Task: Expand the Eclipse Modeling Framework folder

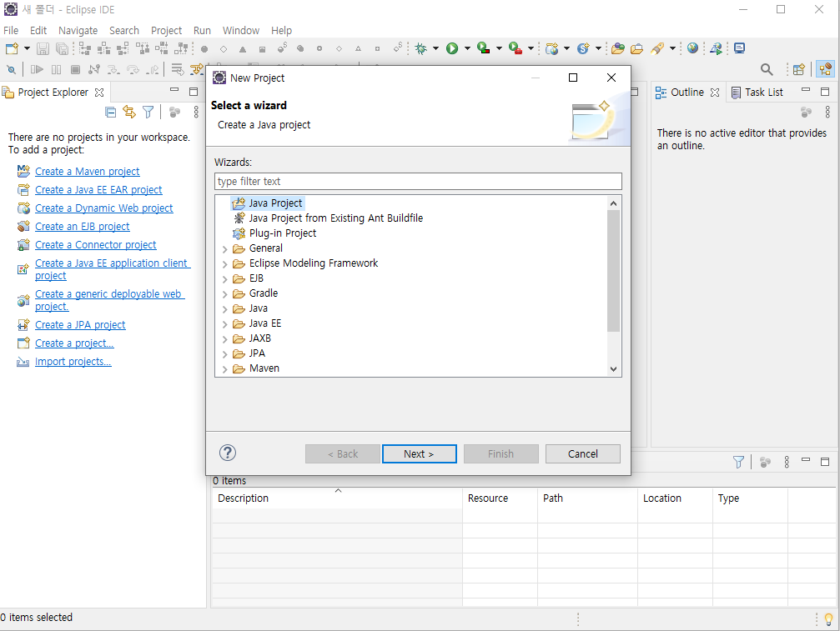Action: (x=225, y=264)
